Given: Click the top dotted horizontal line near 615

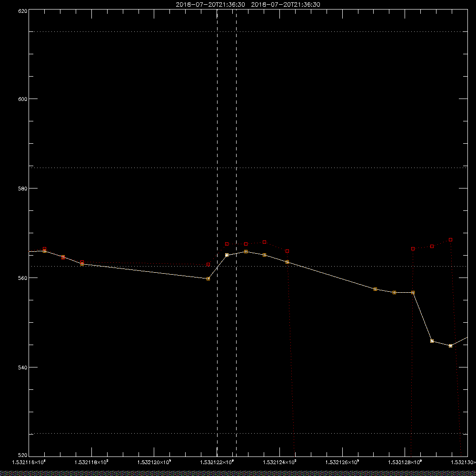Looking at the screenshot, I should [x=248, y=31].
